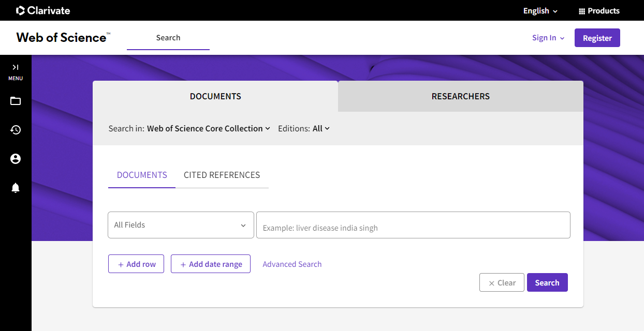Click the Add date range button
The width and height of the screenshot is (644, 331).
211,264
